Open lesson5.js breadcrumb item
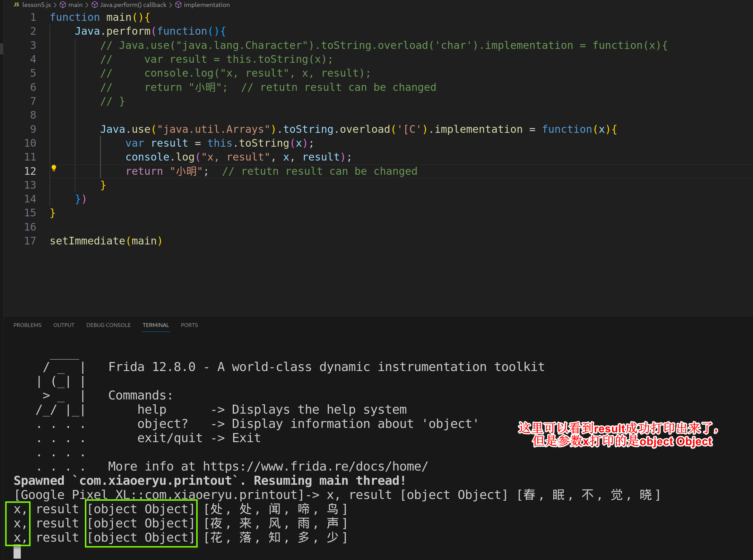Image resolution: width=753 pixels, height=560 pixels. [x=36, y=5]
